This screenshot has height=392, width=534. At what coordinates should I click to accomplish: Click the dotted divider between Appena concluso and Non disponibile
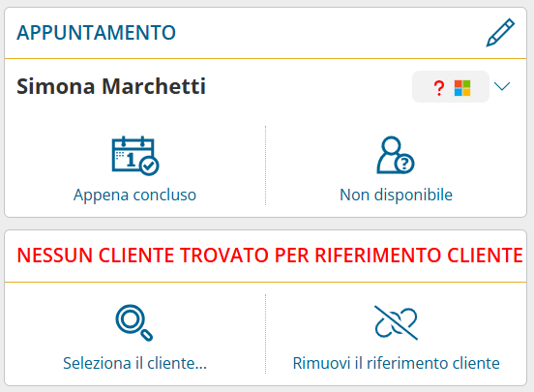(x=265, y=166)
